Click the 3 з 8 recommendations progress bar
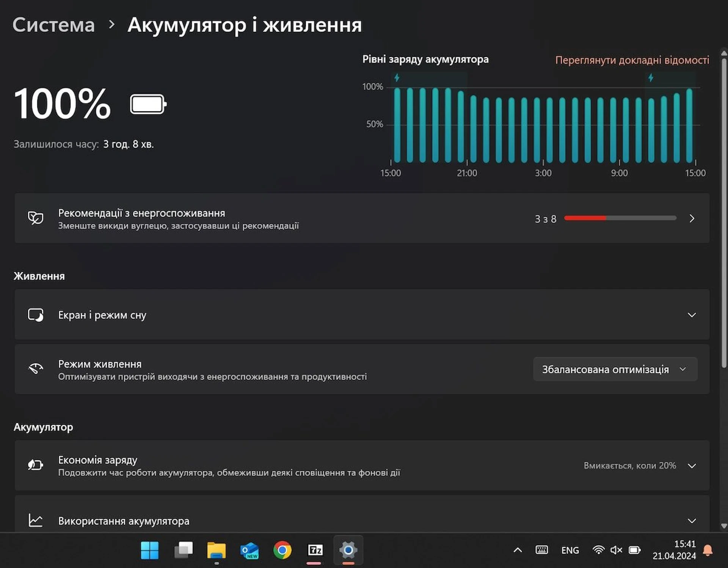Image resolution: width=728 pixels, height=568 pixels. pyautogui.click(x=620, y=218)
